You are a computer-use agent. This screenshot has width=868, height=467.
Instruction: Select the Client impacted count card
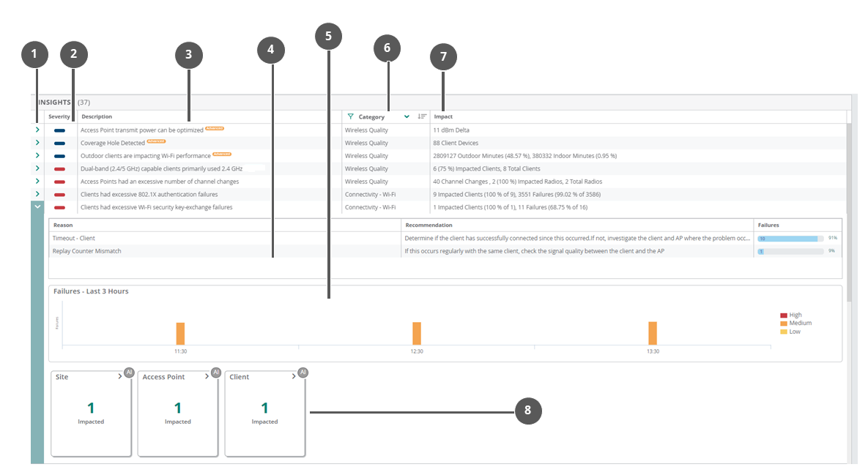264,414
